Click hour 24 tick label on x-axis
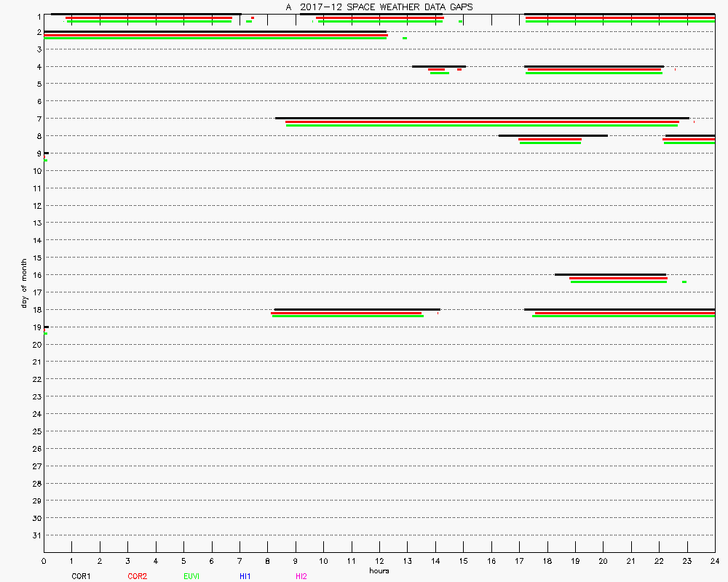The height and width of the screenshot is (582, 728). coord(715,562)
